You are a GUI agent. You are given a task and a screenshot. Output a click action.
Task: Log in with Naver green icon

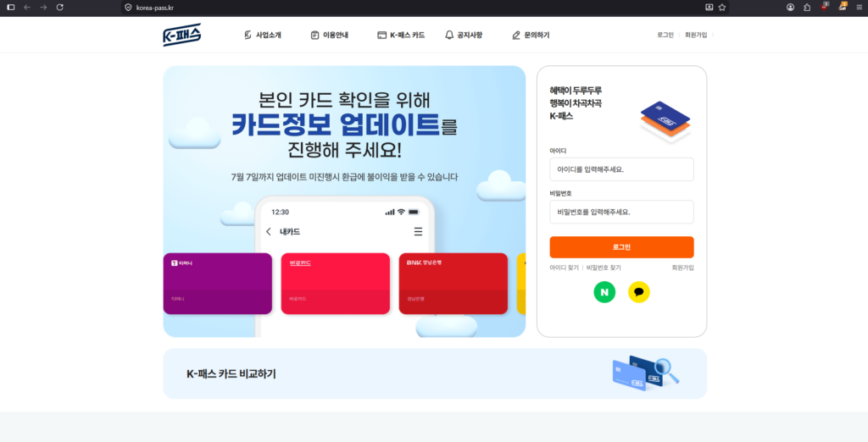pos(604,292)
